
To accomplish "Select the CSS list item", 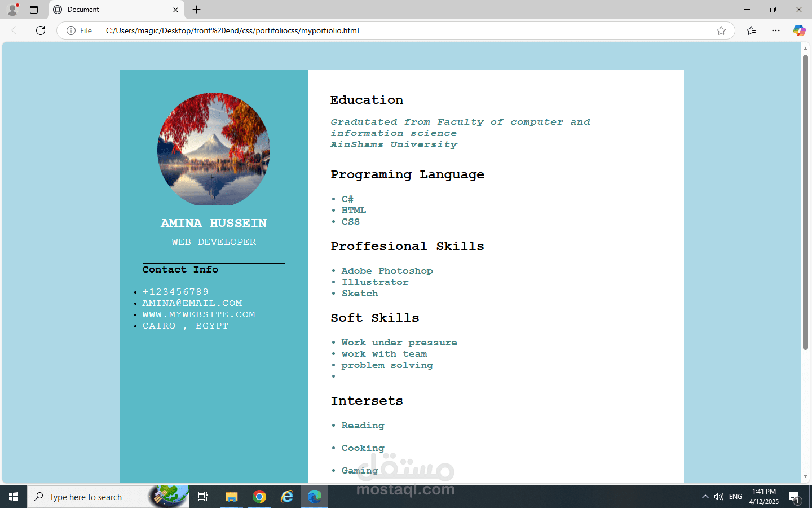I will [x=351, y=222].
